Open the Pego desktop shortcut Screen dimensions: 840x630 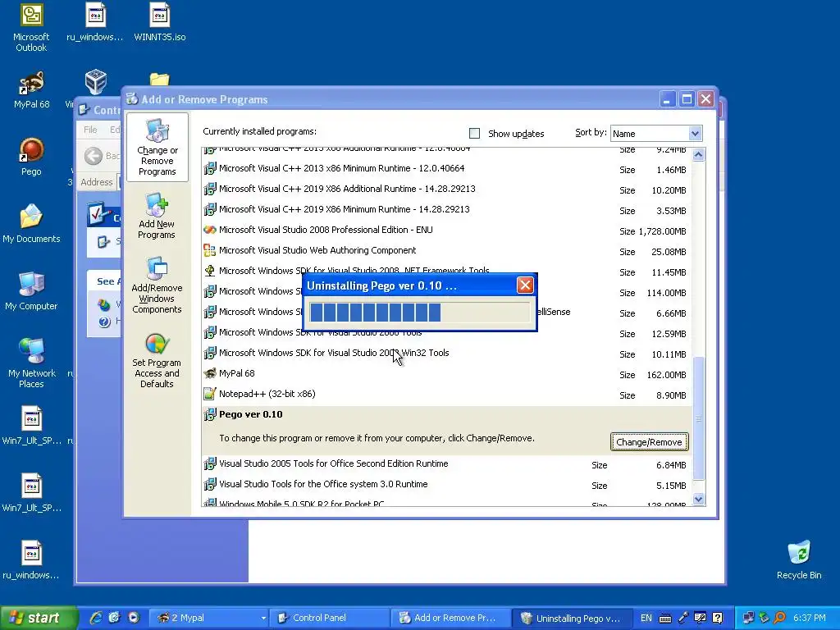pos(31,157)
